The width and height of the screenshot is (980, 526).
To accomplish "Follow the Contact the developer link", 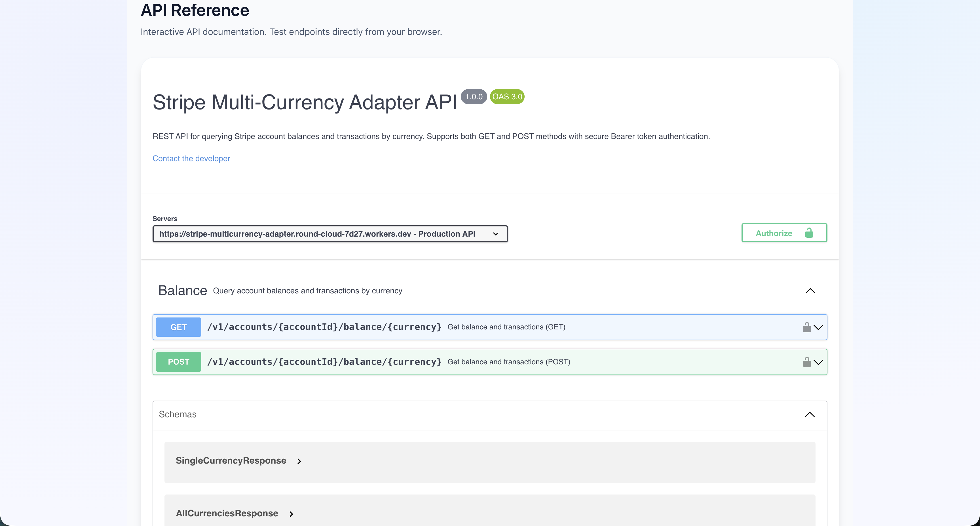I will 191,158.
